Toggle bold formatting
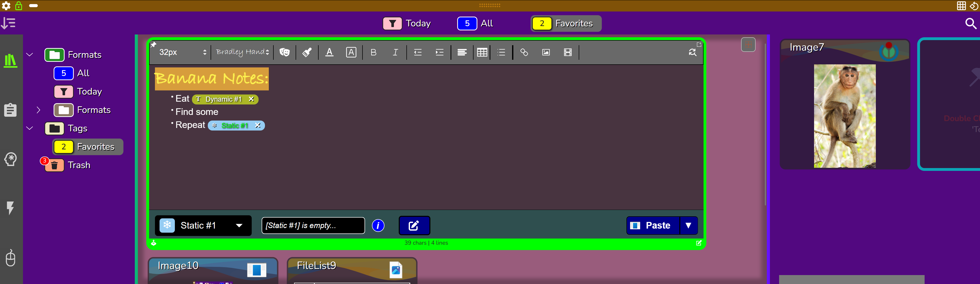The image size is (980, 284). [x=373, y=52]
